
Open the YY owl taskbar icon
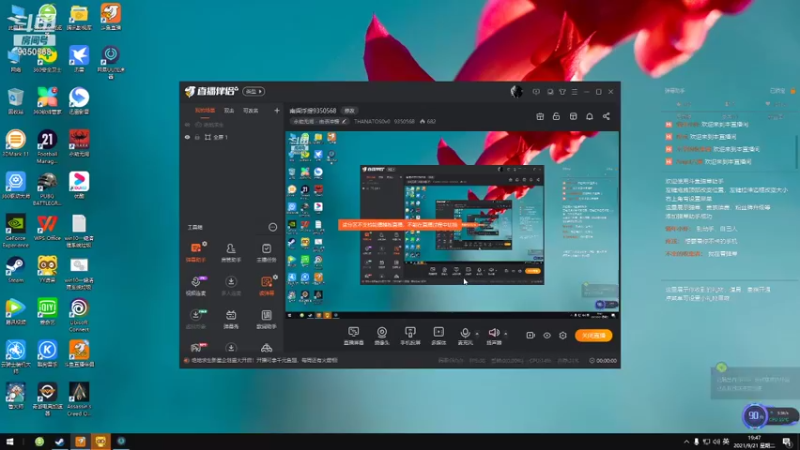[101, 442]
